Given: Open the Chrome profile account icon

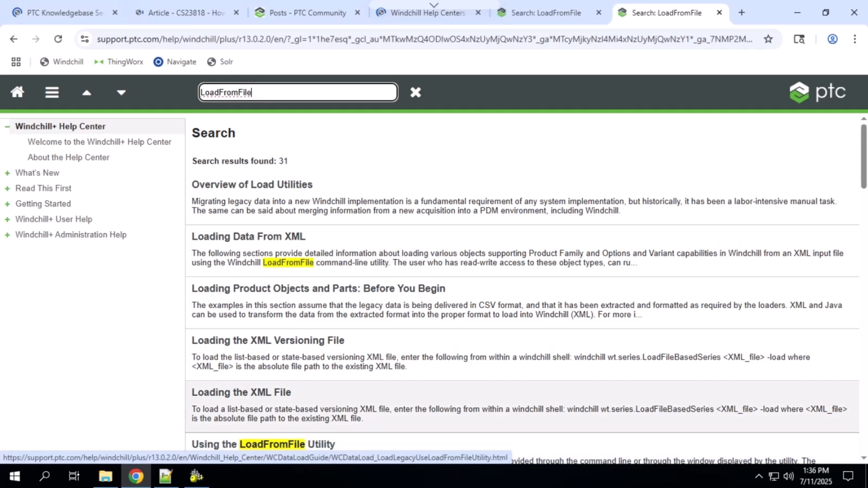Looking at the screenshot, I should pyautogui.click(x=832, y=39).
